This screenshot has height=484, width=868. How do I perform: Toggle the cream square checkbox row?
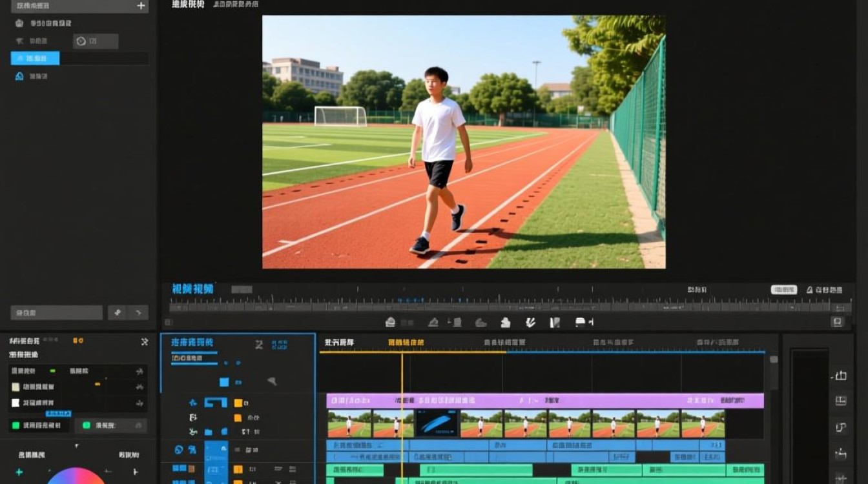pos(77,387)
